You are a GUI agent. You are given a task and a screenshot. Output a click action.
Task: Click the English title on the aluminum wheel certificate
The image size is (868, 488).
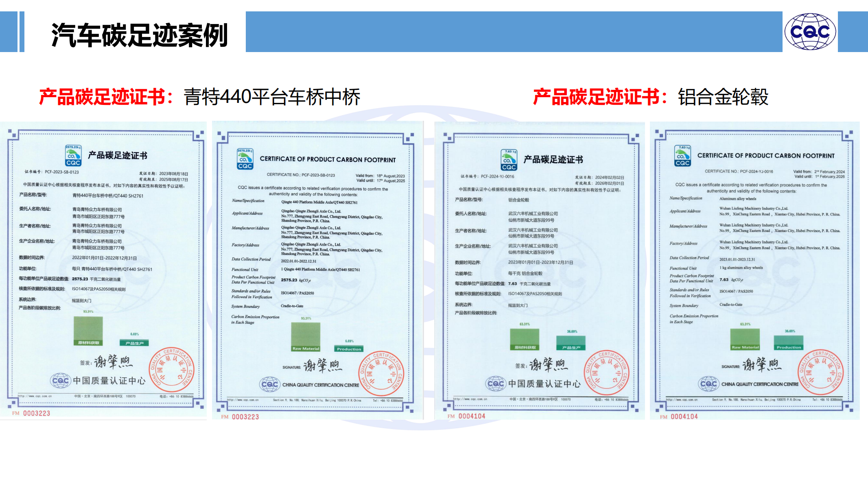click(766, 156)
